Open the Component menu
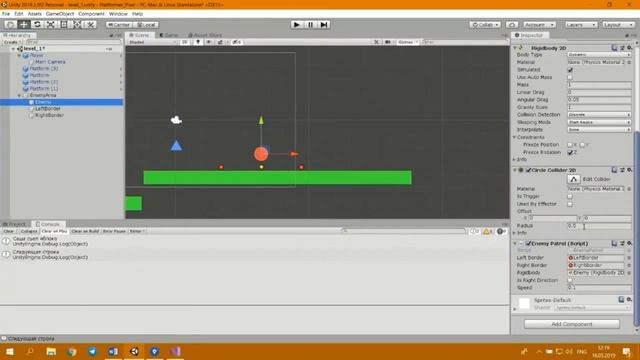640x360 pixels. click(91, 13)
